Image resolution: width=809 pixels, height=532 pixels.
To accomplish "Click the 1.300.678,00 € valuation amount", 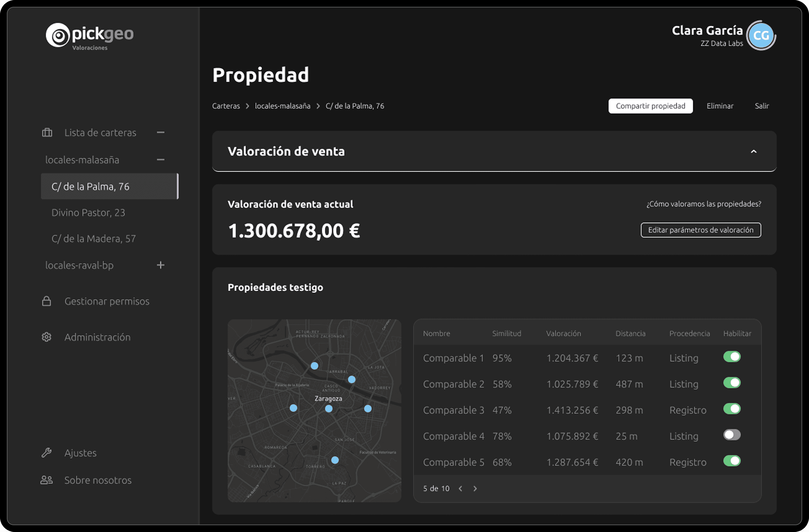I will point(294,231).
